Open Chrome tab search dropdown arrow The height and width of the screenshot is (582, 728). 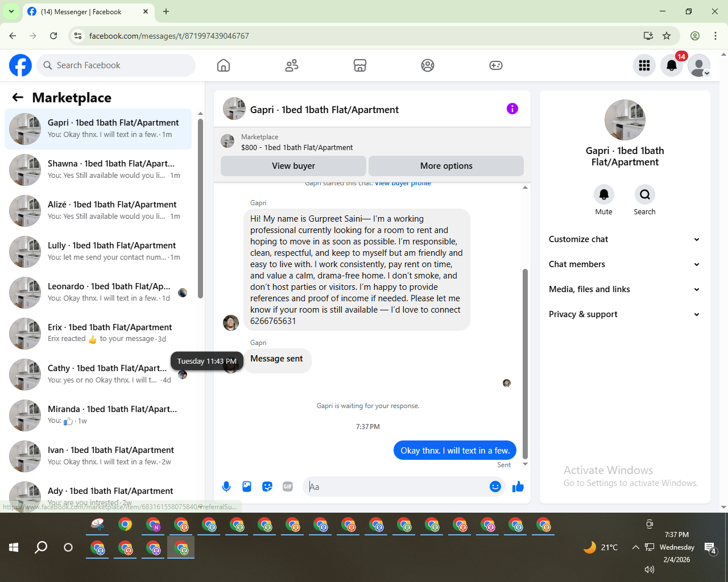point(11,11)
